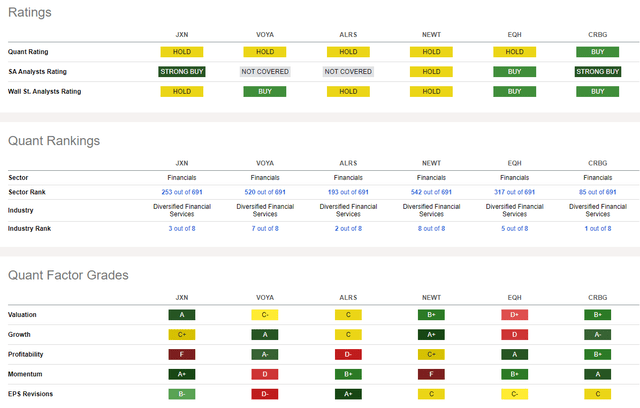
Task: Click VOYA Wall St. Analysts BUY badge
Action: (x=265, y=91)
